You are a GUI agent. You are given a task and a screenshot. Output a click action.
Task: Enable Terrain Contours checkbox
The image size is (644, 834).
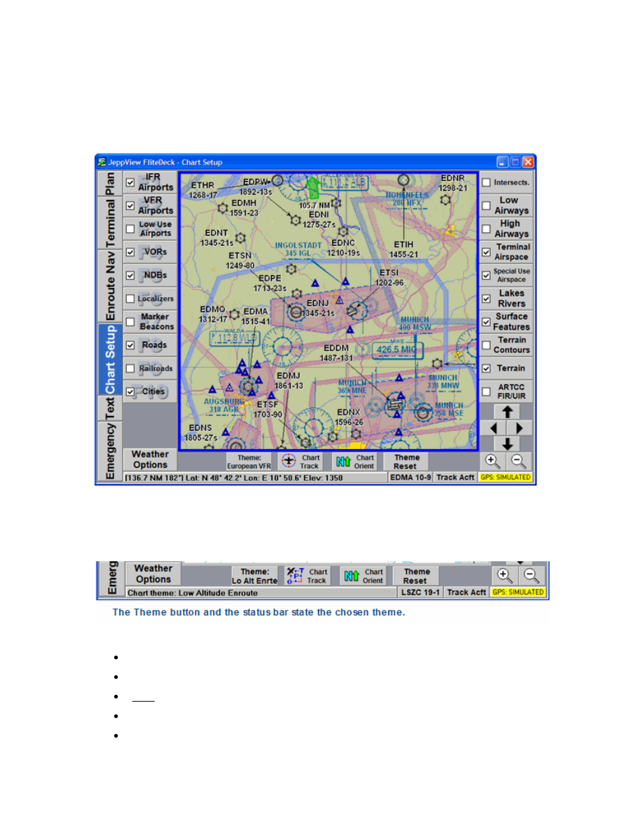486,345
